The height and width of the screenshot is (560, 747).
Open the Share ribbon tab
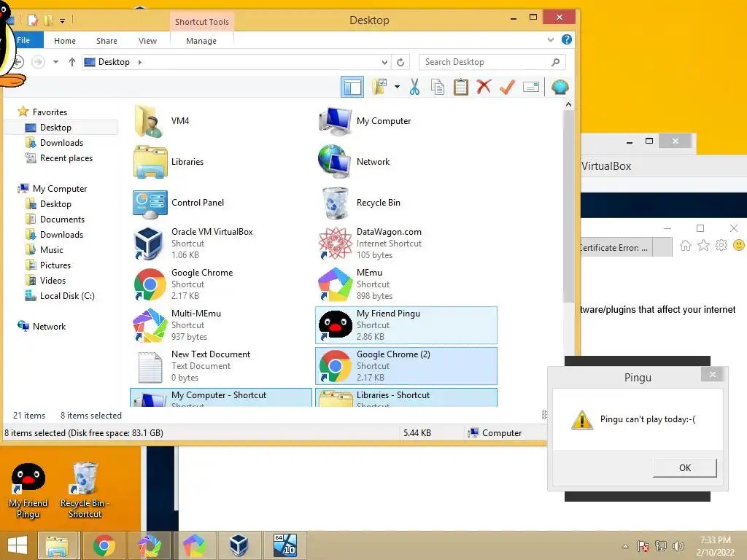(107, 41)
